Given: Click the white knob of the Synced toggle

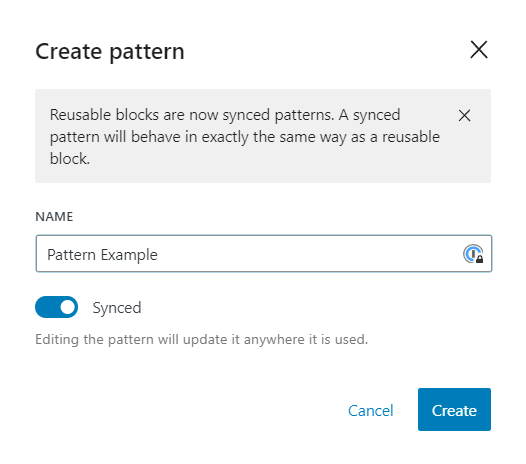Looking at the screenshot, I should point(67,307).
